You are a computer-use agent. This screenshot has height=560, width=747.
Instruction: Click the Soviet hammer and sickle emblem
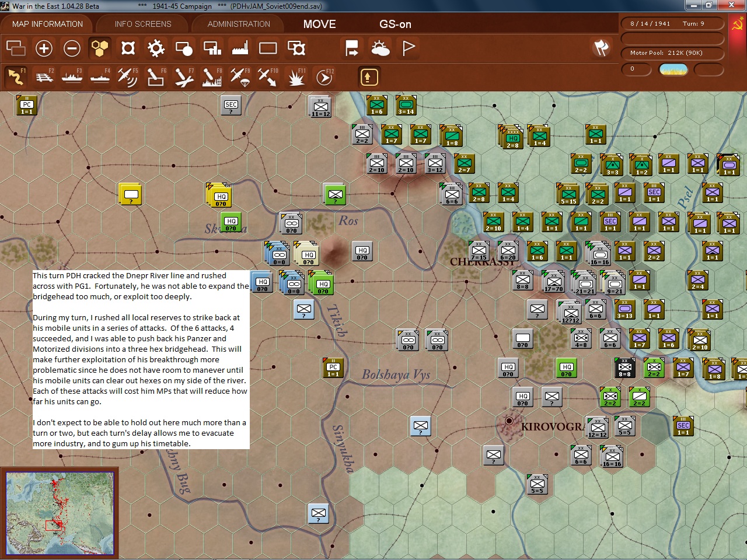pos(738,24)
